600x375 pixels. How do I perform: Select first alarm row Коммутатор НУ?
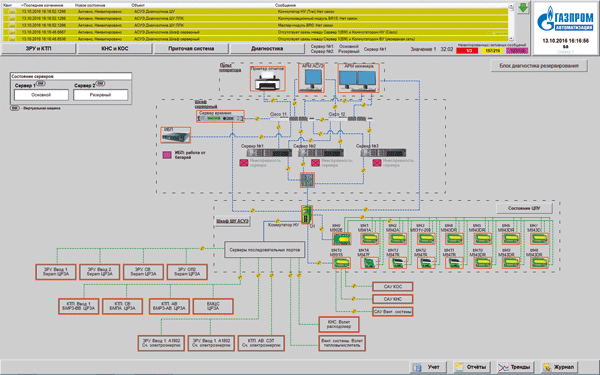click(x=256, y=11)
